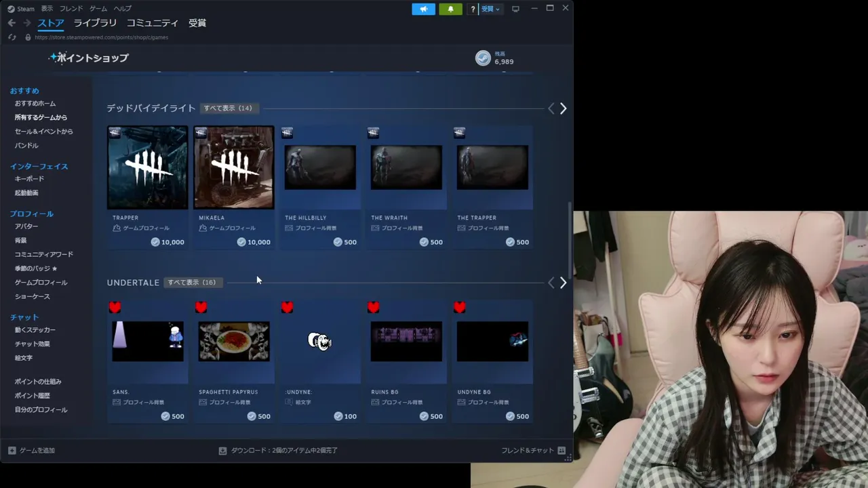Viewport: 868px width, 488px height.
Task: Switch to the コミュニティ tab
Action: [x=153, y=23]
